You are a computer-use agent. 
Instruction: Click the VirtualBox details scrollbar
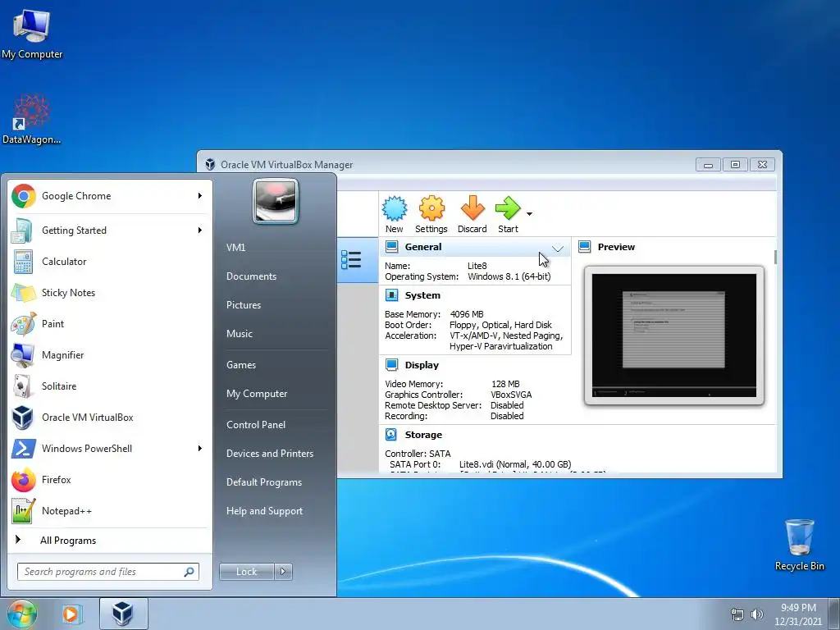(x=775, y=258)
